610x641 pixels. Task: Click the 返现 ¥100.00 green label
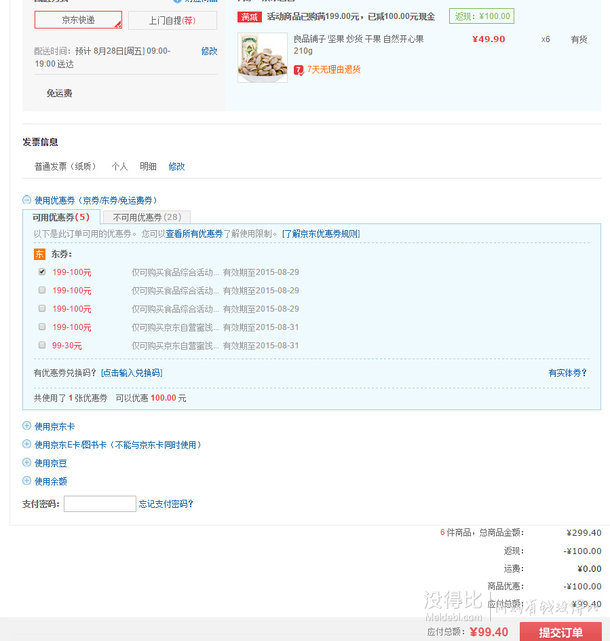click(x=482, y=16)
